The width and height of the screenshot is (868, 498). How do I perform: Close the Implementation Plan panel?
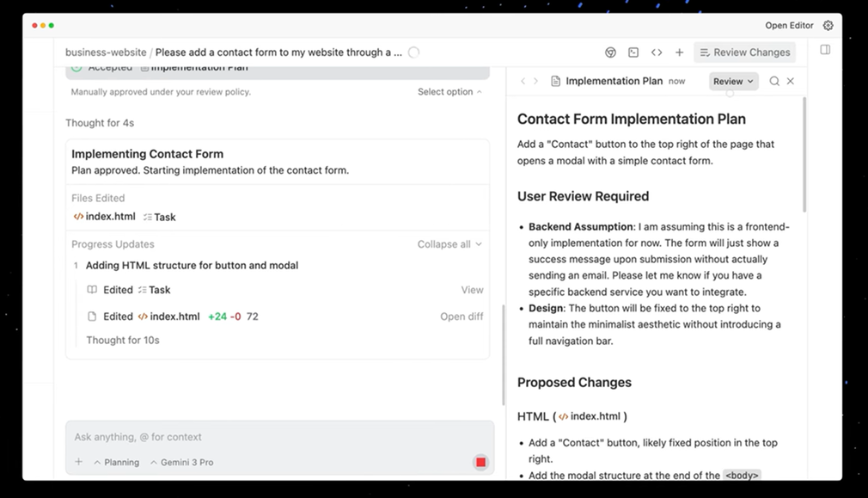(791, 81)
